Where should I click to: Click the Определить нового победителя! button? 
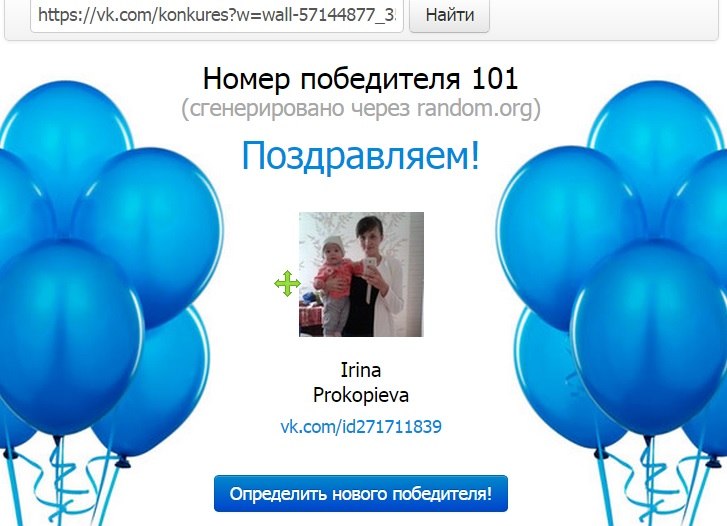click(x=361, y=494)
